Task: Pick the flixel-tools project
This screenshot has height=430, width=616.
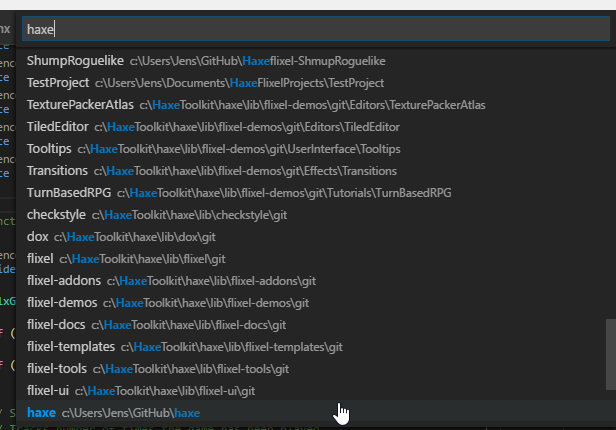Action: click(x=316, y=369)
